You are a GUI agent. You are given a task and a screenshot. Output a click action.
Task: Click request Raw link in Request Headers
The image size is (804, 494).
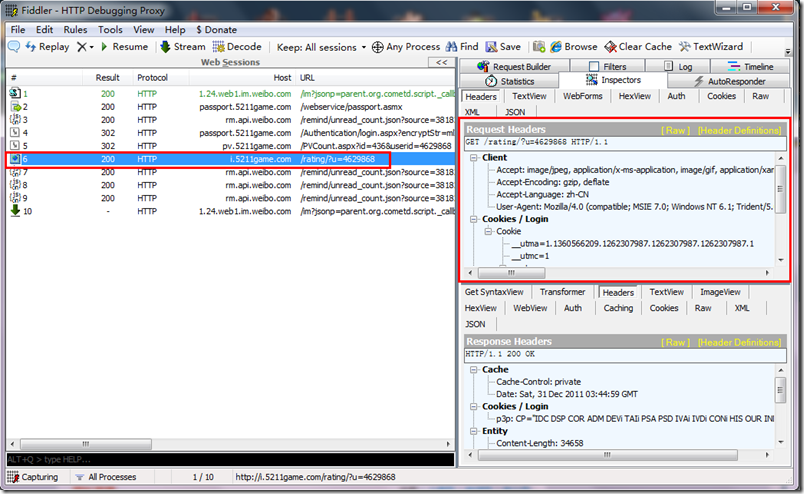675,130
